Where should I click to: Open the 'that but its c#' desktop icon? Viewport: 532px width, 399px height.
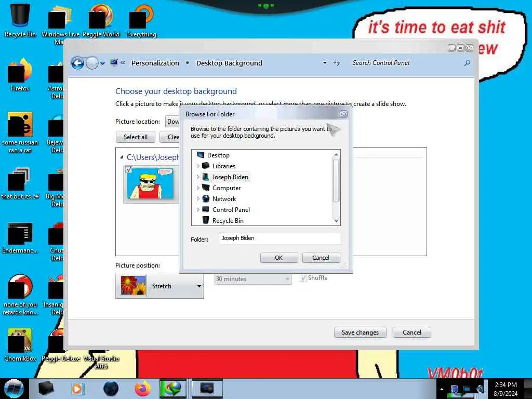click(20, 183)
